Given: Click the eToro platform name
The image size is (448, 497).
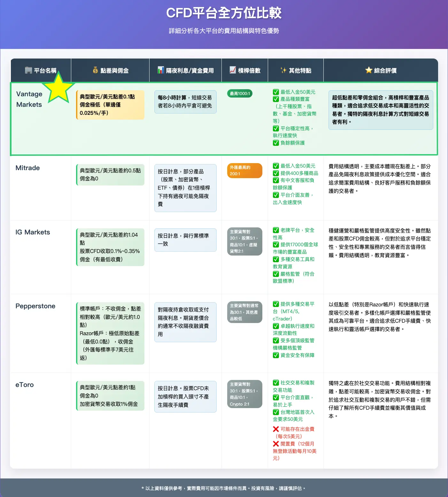Looking at the screenshot, I should pyautogui.click(x=25, y=385).
